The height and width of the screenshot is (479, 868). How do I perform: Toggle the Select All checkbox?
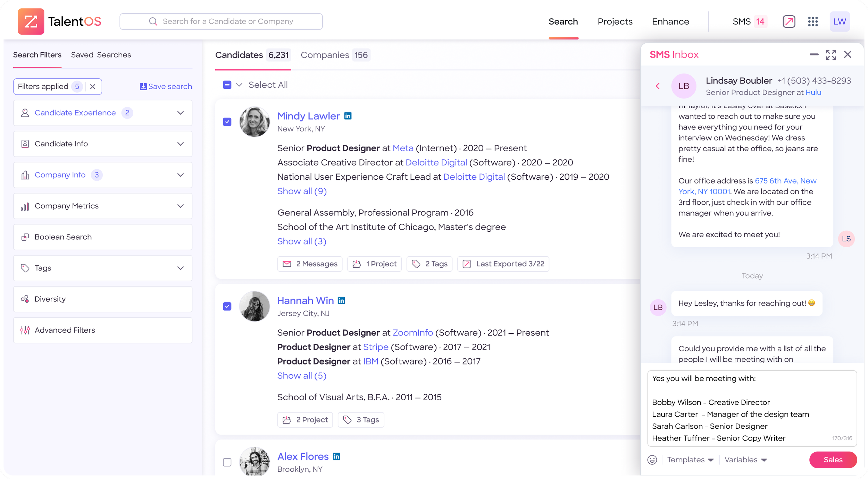tap(227, 85)
